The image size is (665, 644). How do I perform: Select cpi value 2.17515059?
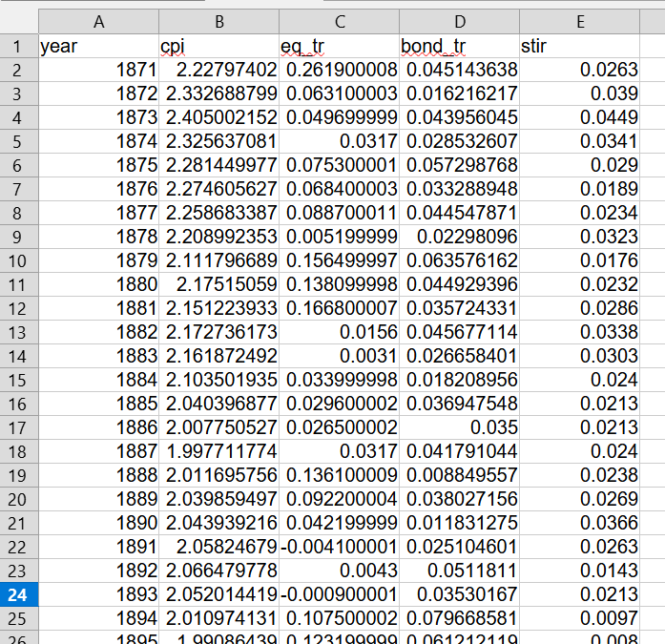(218, 284)
